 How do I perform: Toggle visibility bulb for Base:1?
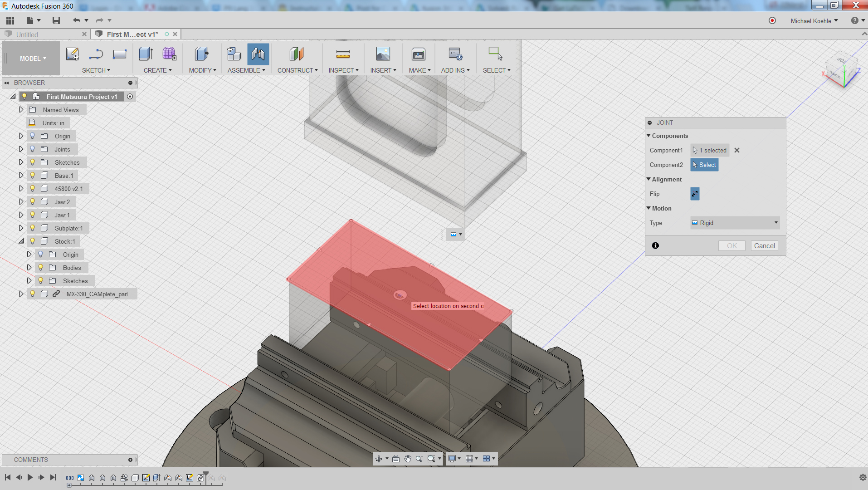[33, 176]
